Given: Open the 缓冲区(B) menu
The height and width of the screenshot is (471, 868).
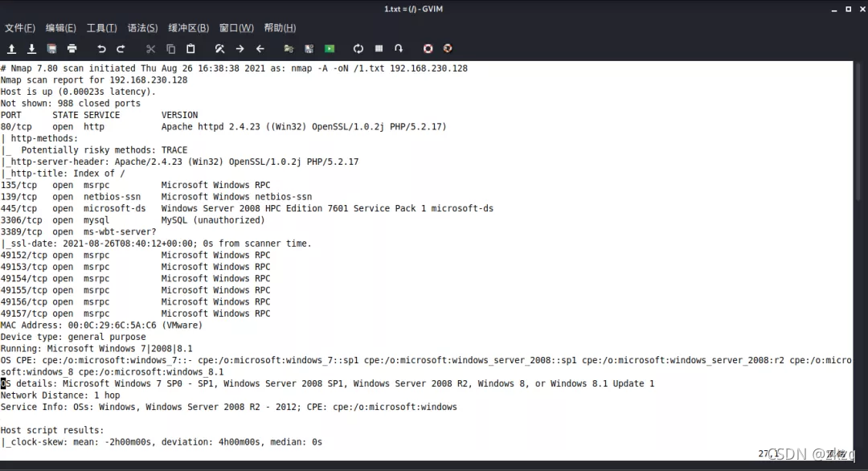Looking at the screenshot, I should (x=189, y=27).
